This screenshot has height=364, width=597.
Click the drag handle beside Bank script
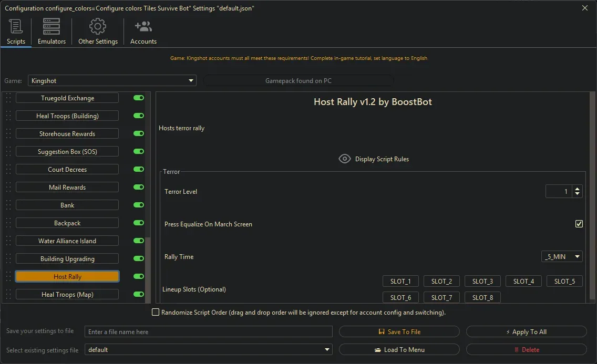tap(8, 205)
